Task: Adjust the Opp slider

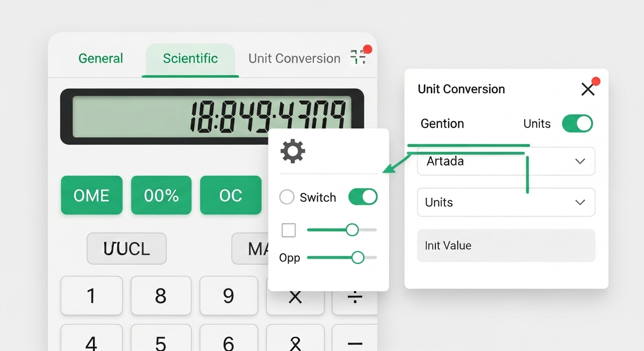Action: click(x=342, y=258)
